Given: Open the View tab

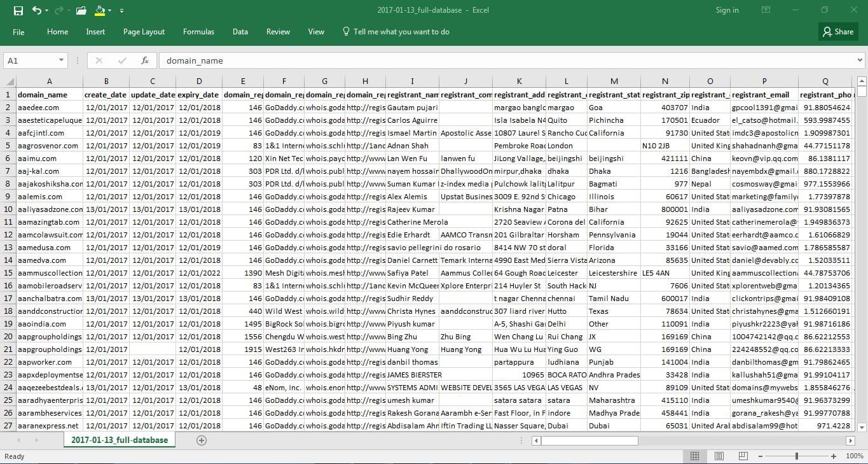Looking at the screenshot, I should [316, 32].
